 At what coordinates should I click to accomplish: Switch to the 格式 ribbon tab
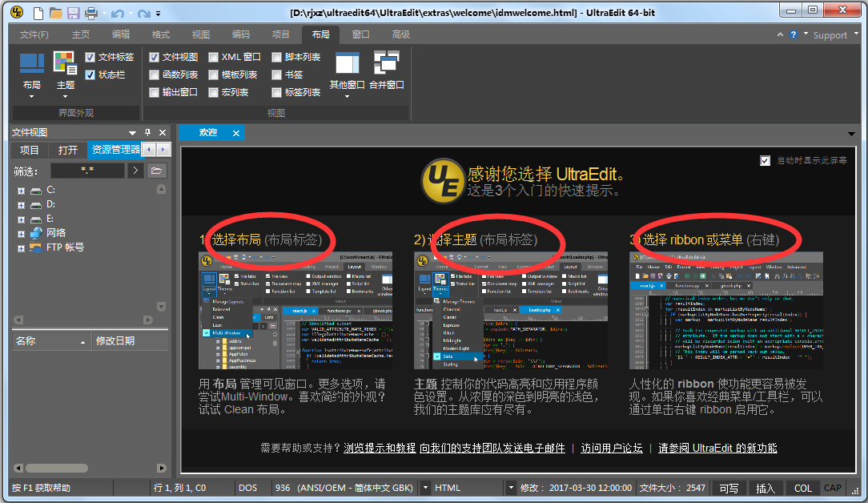click(x=160, y=34)
